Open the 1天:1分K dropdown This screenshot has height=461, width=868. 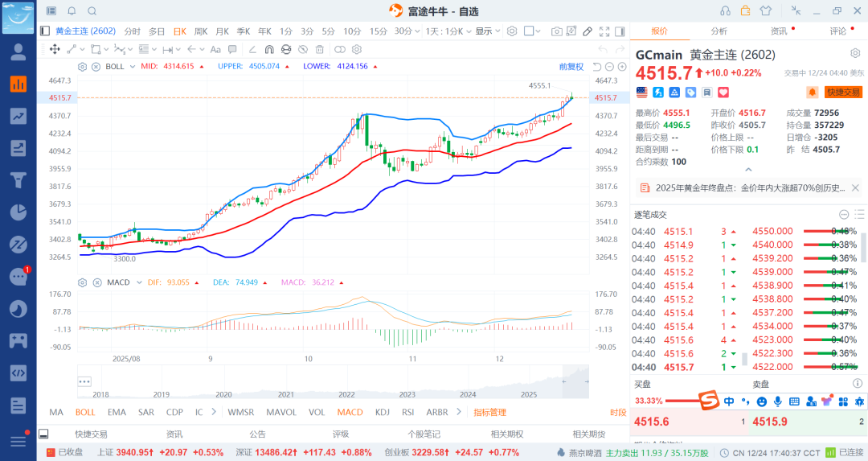pyautogui.click(x=448, y=31)
